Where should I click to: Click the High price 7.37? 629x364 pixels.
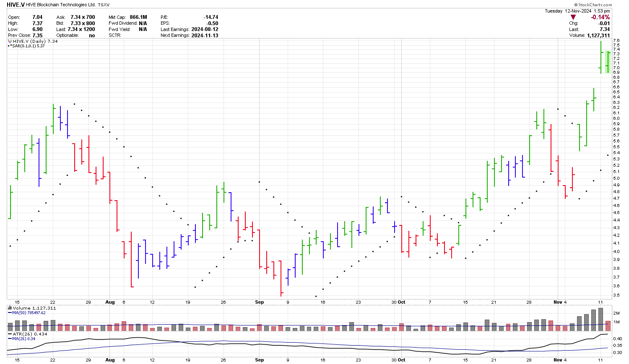tap(37, 23)
